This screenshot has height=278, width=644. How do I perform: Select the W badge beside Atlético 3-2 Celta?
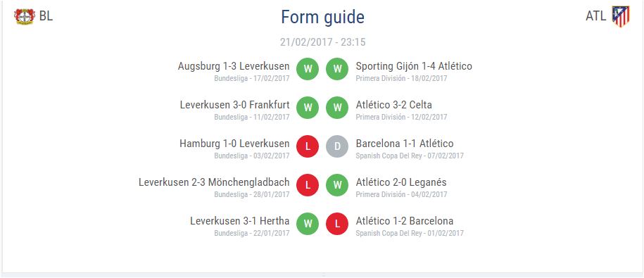[337, 108]
